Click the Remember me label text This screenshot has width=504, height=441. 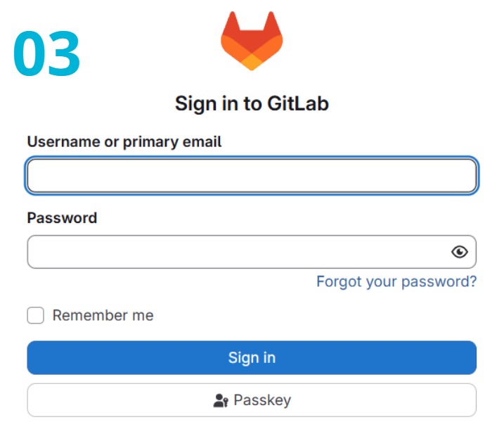tap(103, 315)
